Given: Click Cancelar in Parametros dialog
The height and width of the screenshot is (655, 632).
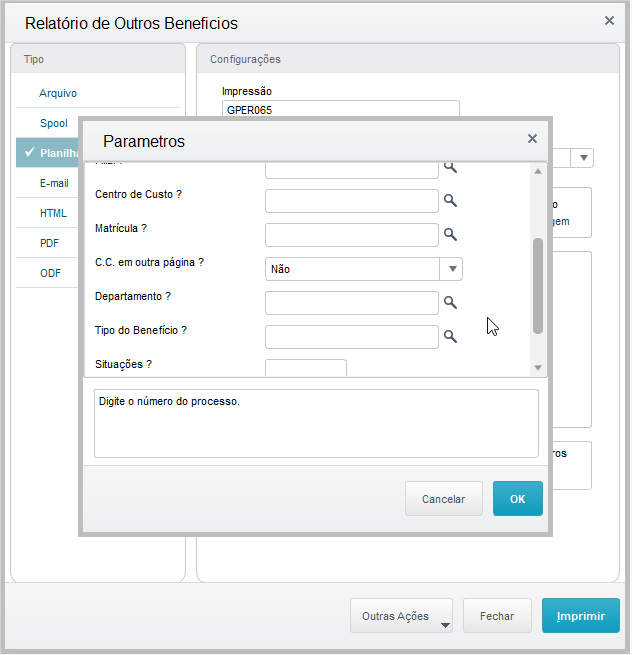Looking at the screenshot, I should click(x=444, y=499).
